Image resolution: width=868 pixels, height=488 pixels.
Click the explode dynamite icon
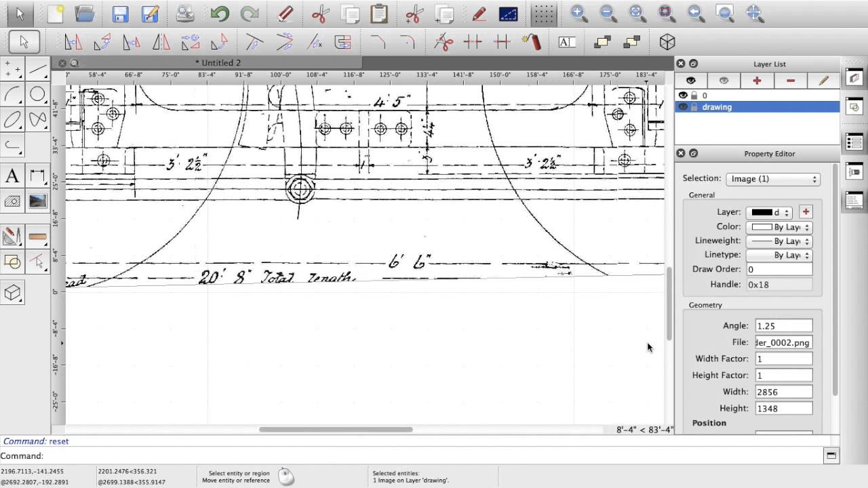coord(531,42)
